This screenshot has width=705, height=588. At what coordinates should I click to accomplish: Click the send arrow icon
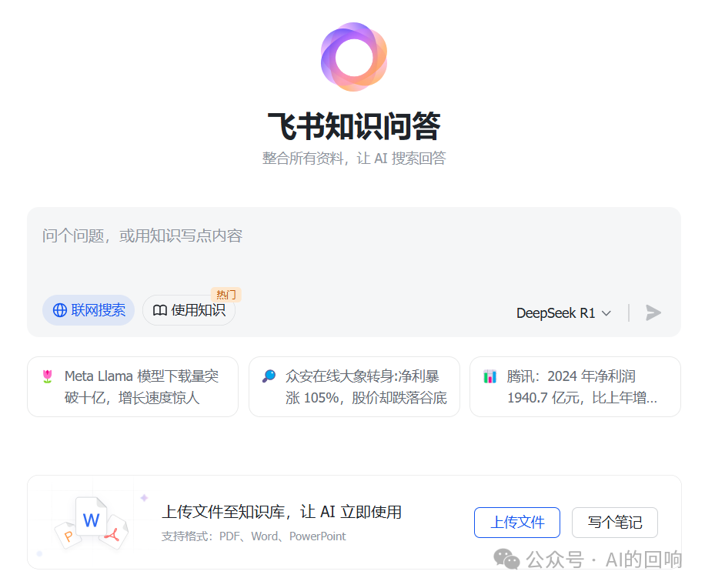pos(653,312)
